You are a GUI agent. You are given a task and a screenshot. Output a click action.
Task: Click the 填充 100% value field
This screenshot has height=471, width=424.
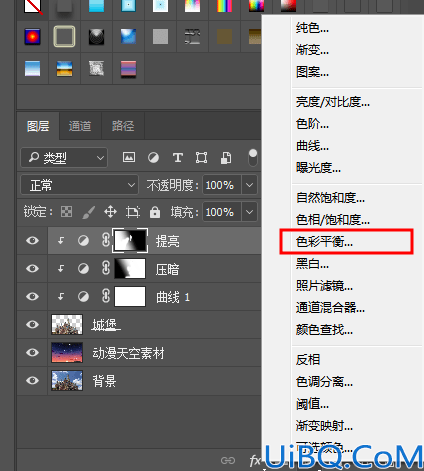(222, 212)
